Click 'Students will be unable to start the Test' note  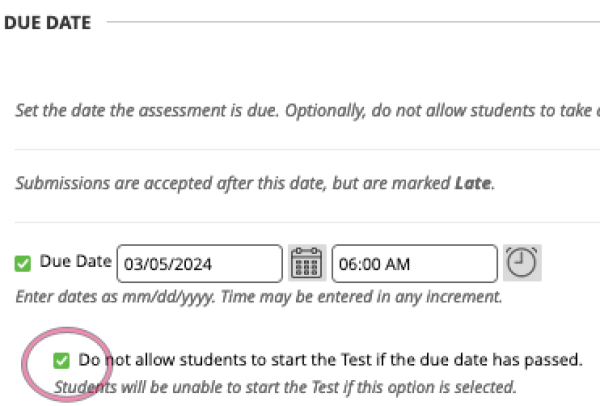(285, 387)
